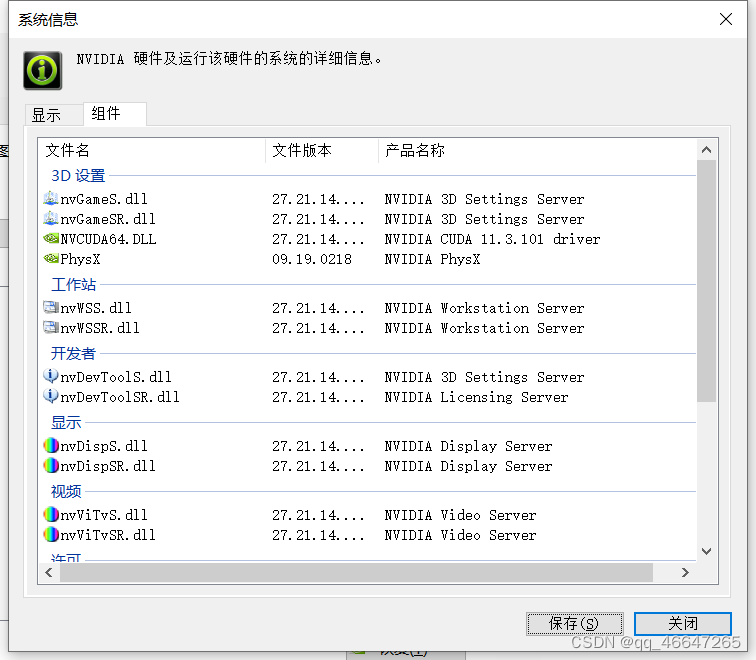The width and height of the screenshot is (756, 660).
Task: Select the 3D 设置 group header
Action: click(78, 175)
